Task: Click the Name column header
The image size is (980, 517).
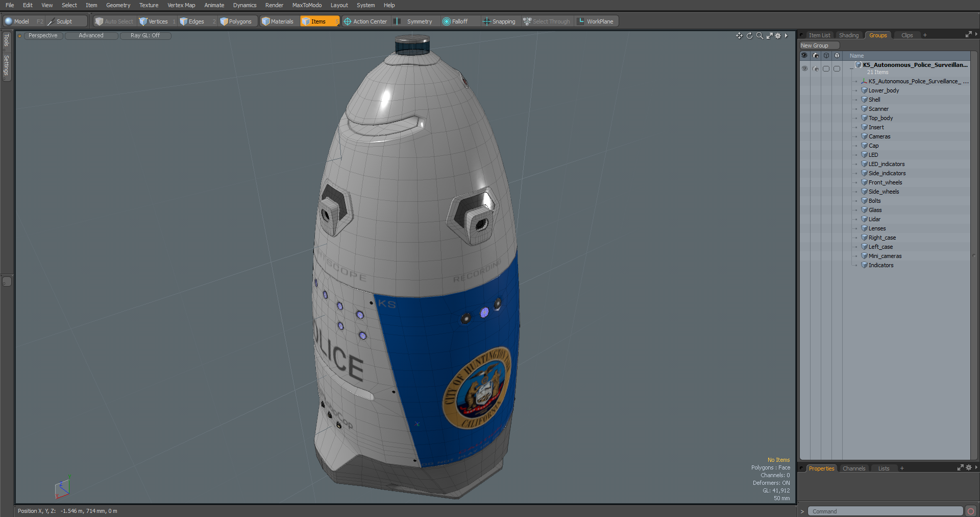Action: click(x=856, y=56)
